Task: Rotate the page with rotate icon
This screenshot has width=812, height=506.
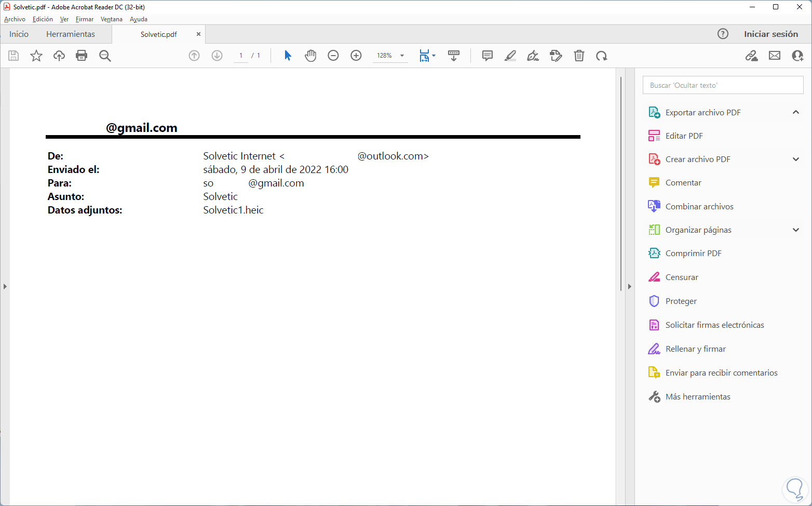Action: click(602, 56)
